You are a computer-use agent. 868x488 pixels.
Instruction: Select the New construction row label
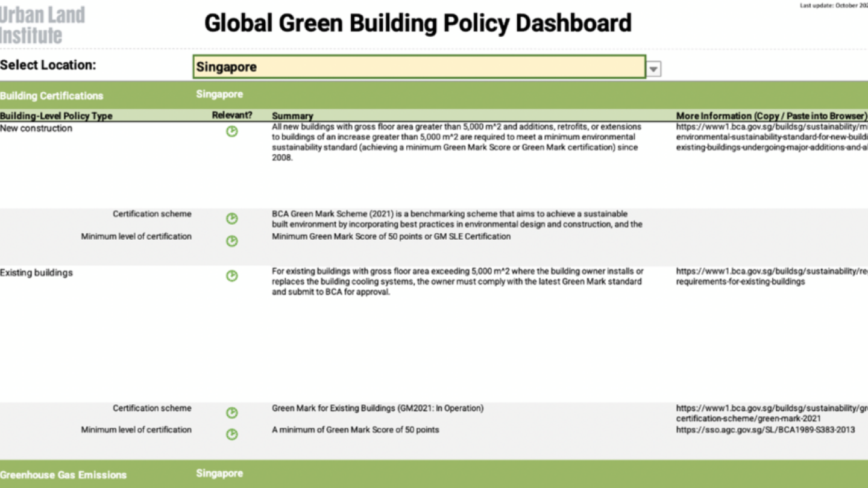coord(36,128)
